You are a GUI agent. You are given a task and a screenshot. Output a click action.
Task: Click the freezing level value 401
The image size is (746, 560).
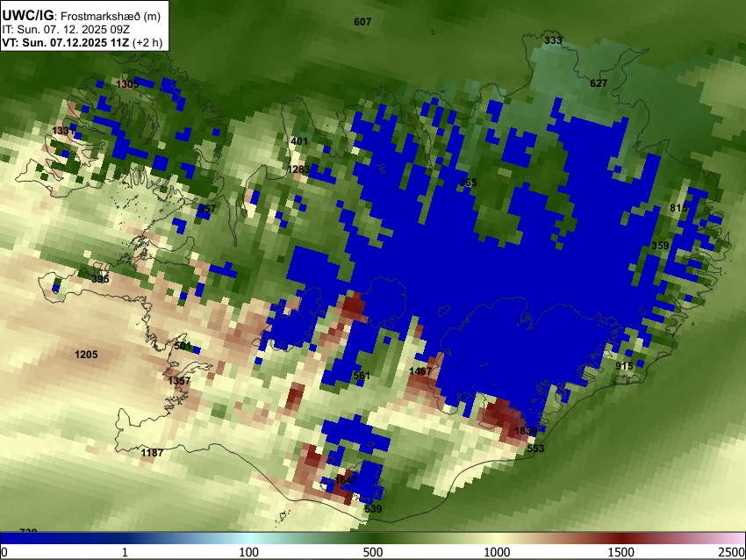coord(298,141)
